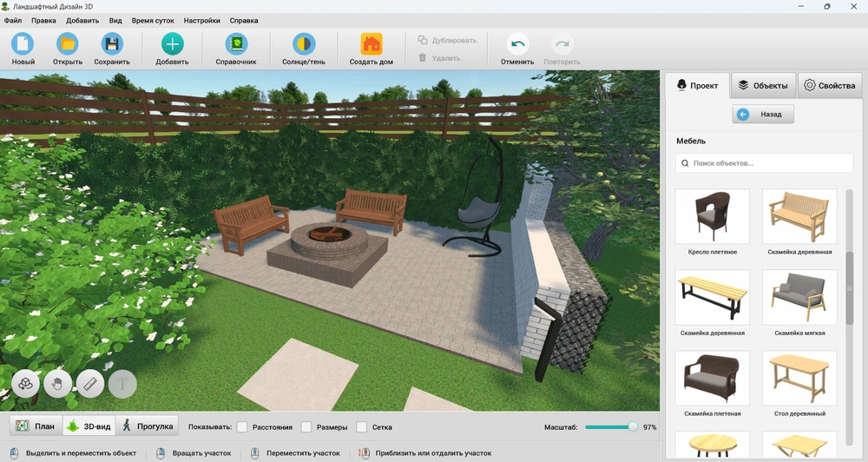The height and width of the screenshot is (462, 868).
Task: Select the ruler measuring tool in viewport
Action: (90, 383)
